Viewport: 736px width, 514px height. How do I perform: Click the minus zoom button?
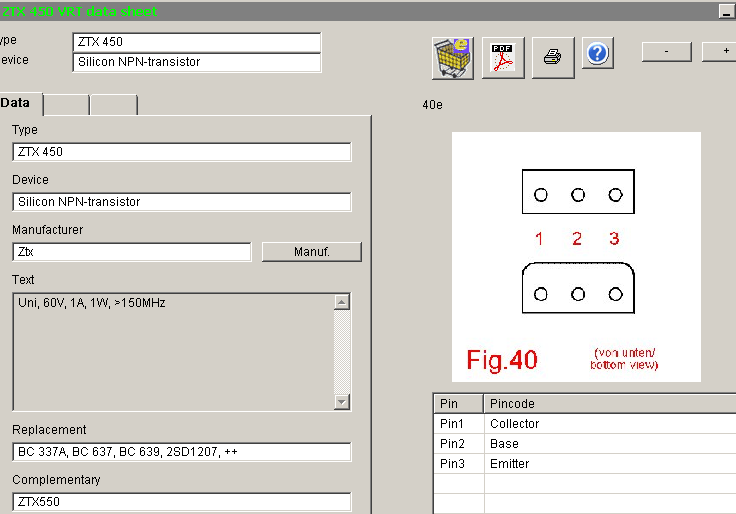667,52
